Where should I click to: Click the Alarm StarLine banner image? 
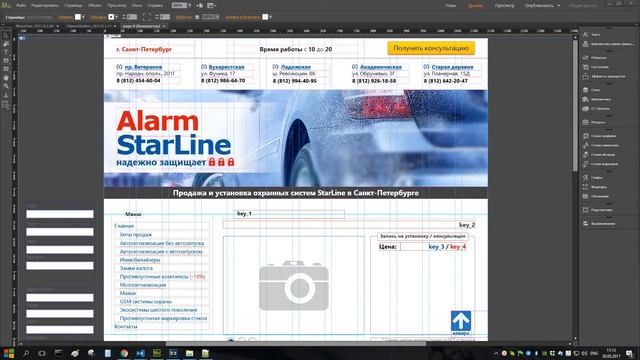[x=296, y=138]
